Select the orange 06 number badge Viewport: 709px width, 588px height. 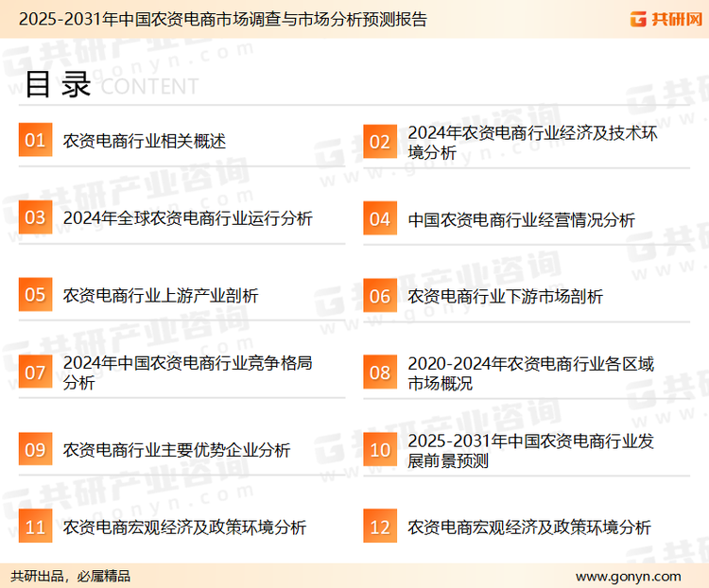click(380, 296)
